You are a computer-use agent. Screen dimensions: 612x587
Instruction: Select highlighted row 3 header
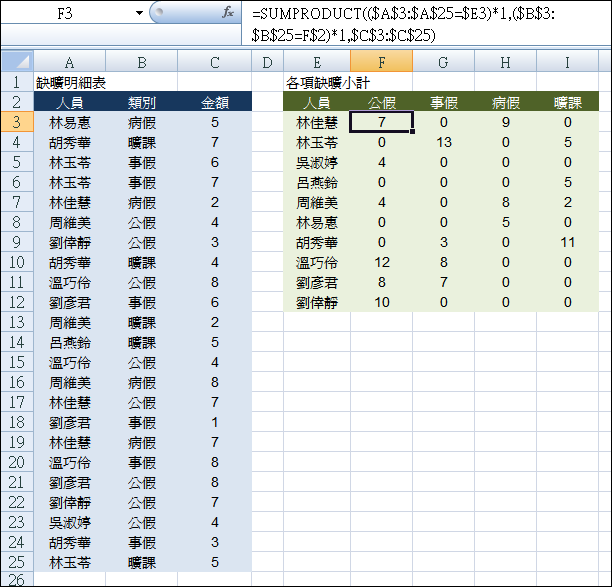[x=17, y=122]
